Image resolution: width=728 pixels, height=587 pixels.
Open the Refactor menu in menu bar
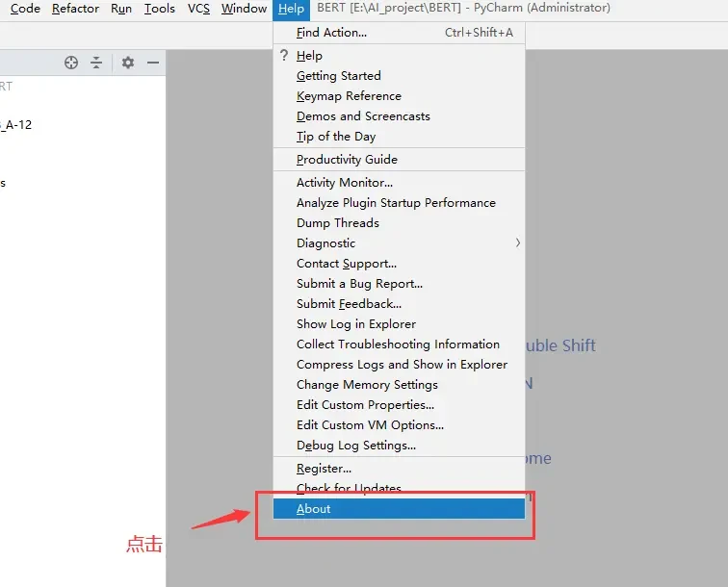[75, 9]
